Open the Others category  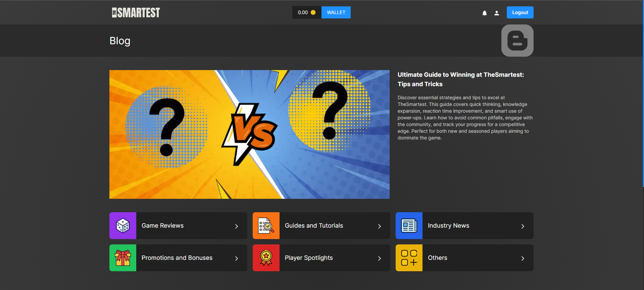[464, 258]
